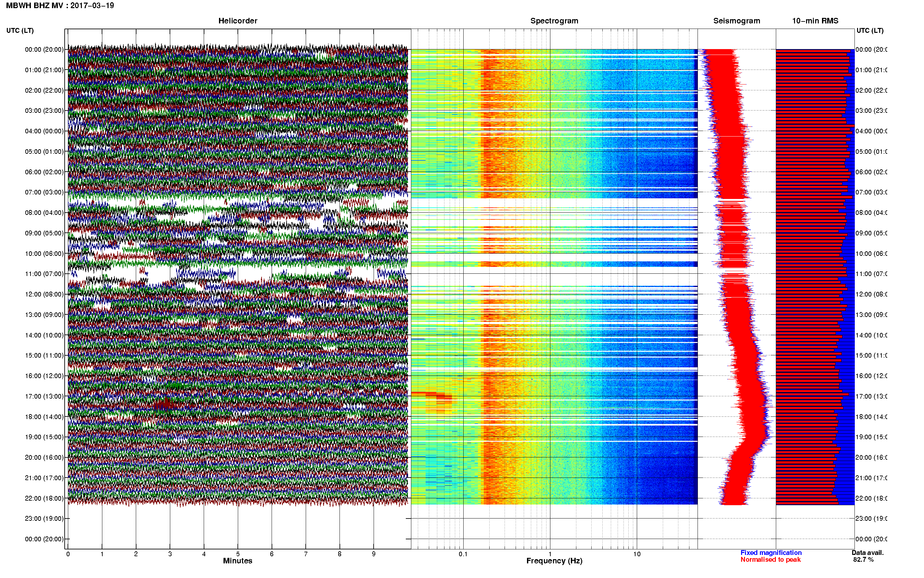Click Helicorder time label '16:00 (12:00)'
924x578 pixels.
coord(44,376)
